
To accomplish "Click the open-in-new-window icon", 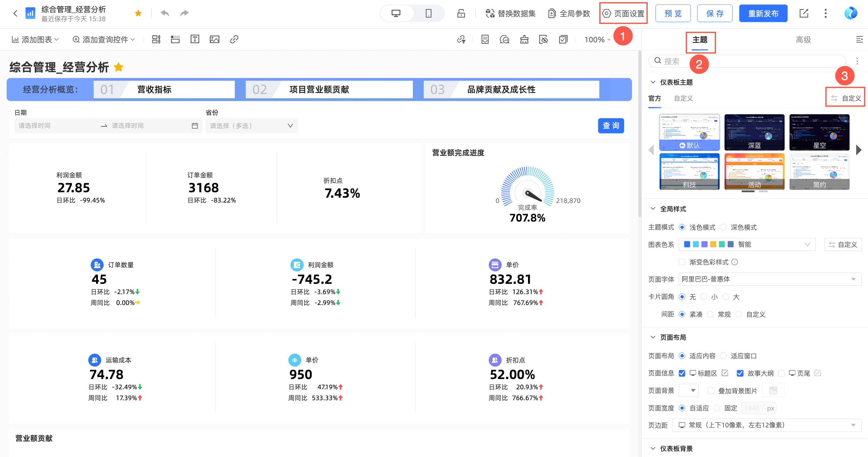I will (x=804, y=14).
